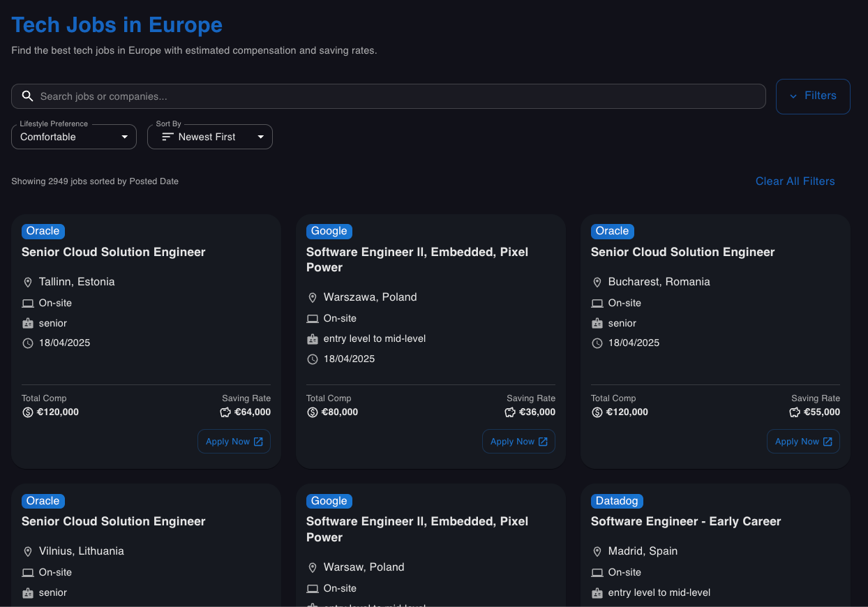Click Senior Cloud Solution Engineer title, Tallinn card

114,252
